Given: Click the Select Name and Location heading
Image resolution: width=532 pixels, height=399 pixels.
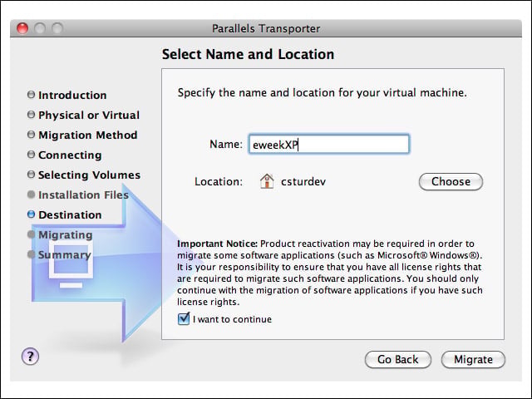Looking at the screenshot, I should click(x=248, y=54).
